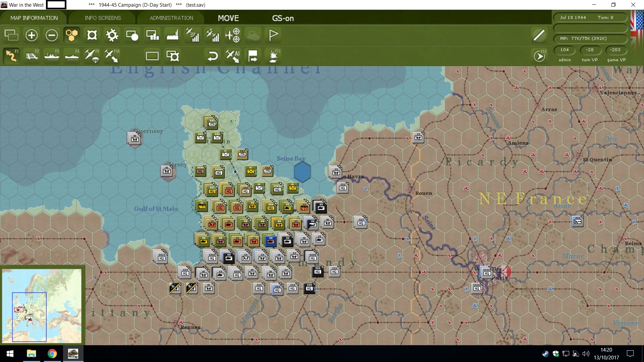Click the flag icon in top toolbar
The image size is (644, 362).
(x=273, y=35)
